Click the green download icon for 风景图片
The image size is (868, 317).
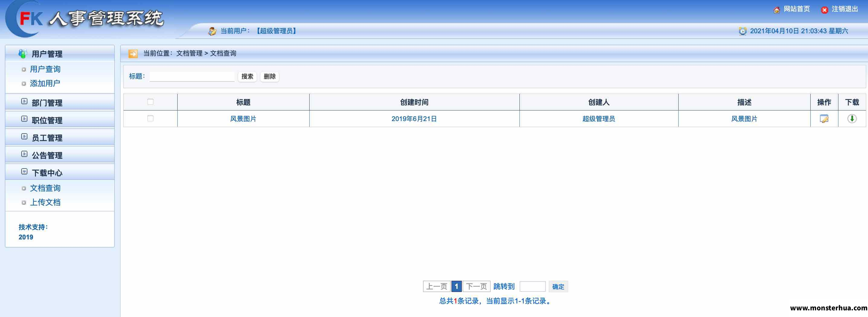(852, 119)
